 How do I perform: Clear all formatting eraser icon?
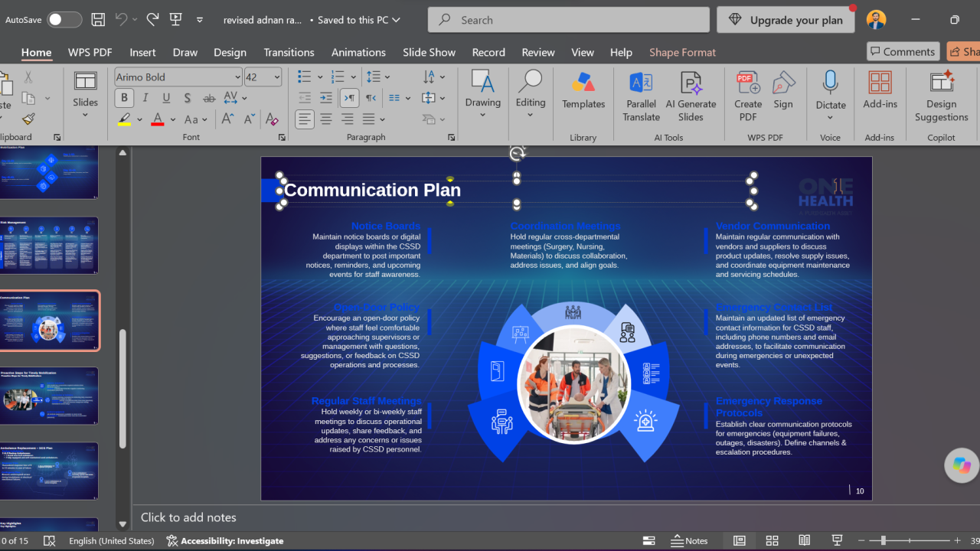tap(271, 119)
